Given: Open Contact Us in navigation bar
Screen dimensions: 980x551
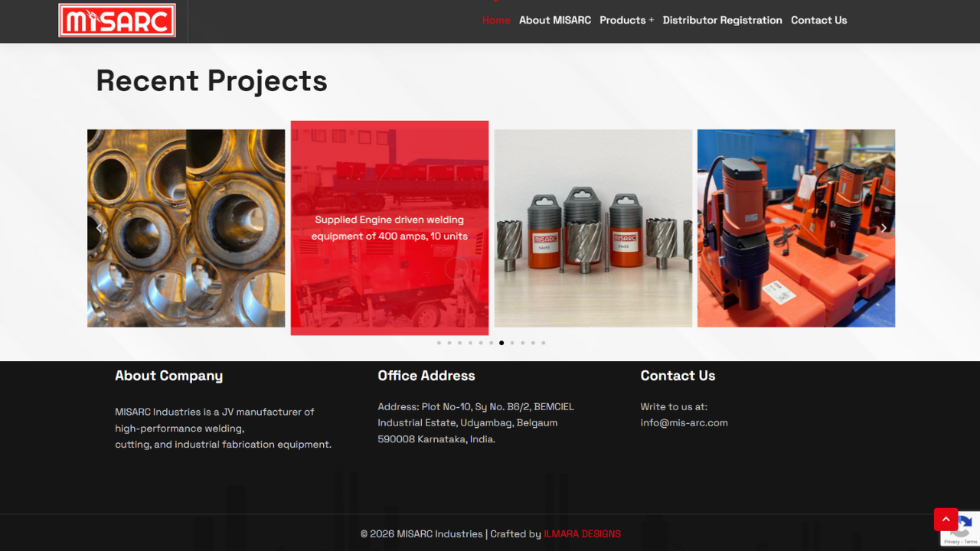Looking at the screenshot, I should tap(819, 21).
